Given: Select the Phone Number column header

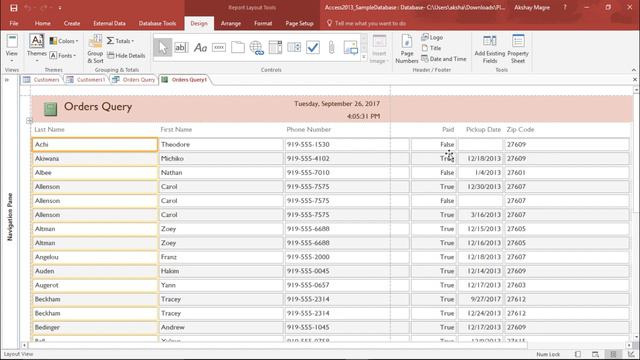Looking at the screenshot, I should click(x=309, y=129).
